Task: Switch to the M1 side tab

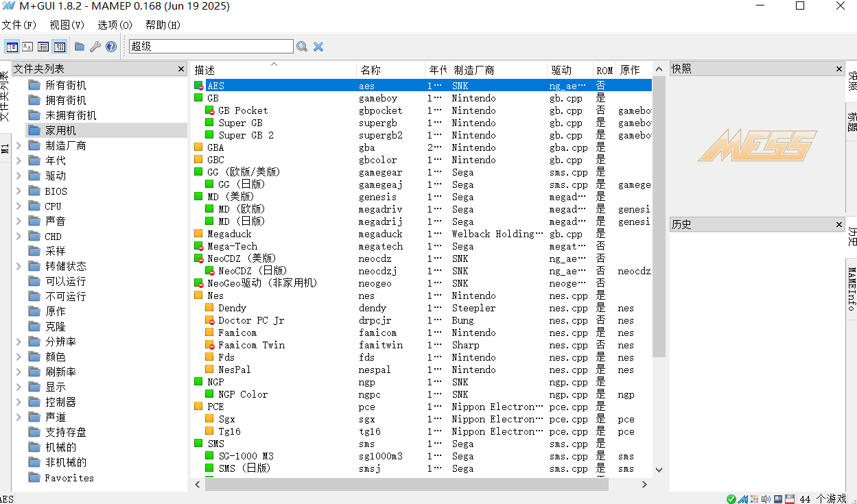Action: [x=5, y=148]
